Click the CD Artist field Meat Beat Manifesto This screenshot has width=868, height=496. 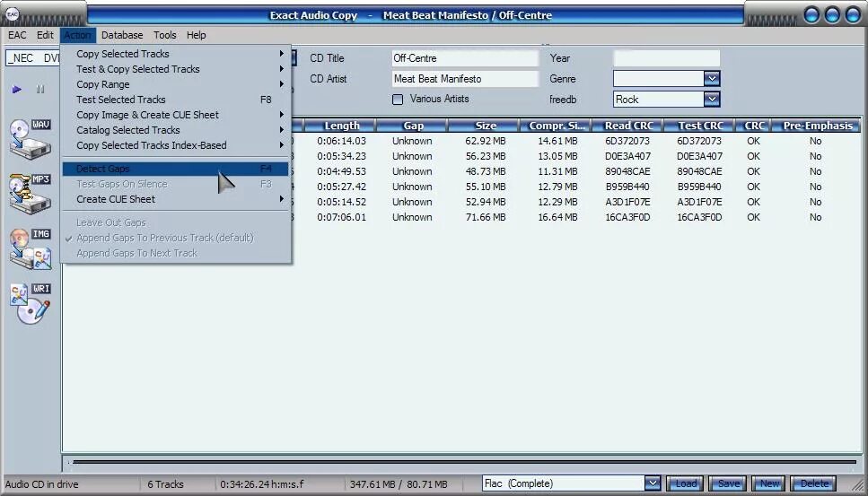point(464,79)
